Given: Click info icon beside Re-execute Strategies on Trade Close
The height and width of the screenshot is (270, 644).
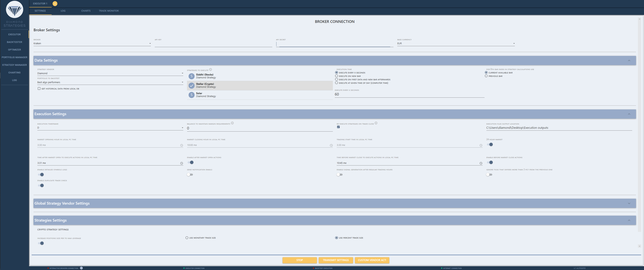Looking at the screenshot, I should 376,123.
